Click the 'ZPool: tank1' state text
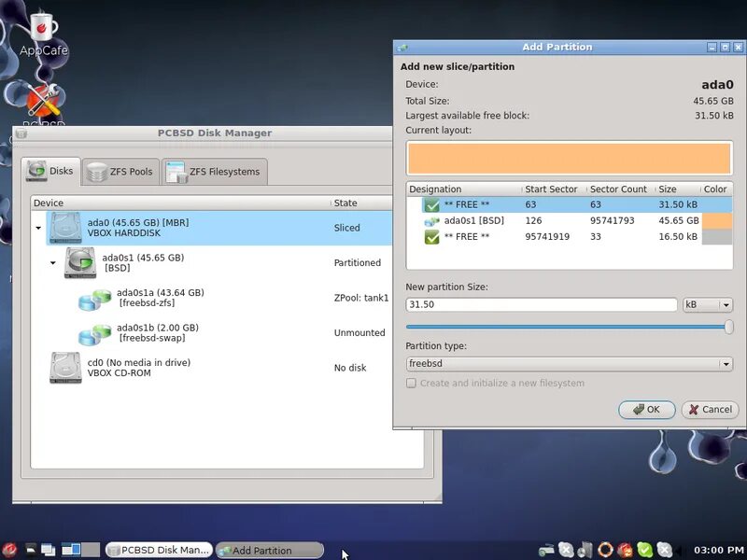The height and width of the screenshot is (560, 747). click(361, 298)
